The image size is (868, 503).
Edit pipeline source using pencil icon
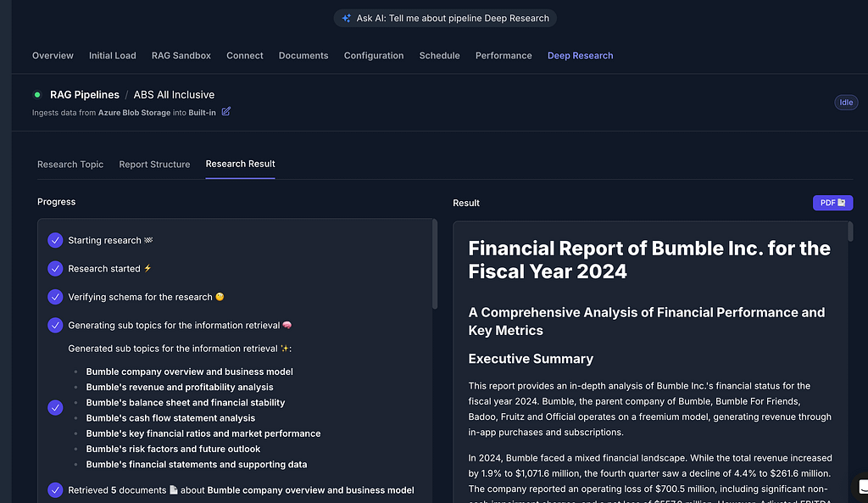(225, 112)
